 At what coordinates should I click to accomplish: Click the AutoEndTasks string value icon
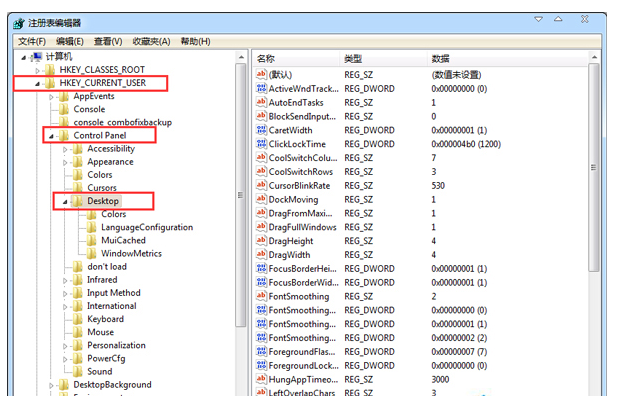[261, 102]
